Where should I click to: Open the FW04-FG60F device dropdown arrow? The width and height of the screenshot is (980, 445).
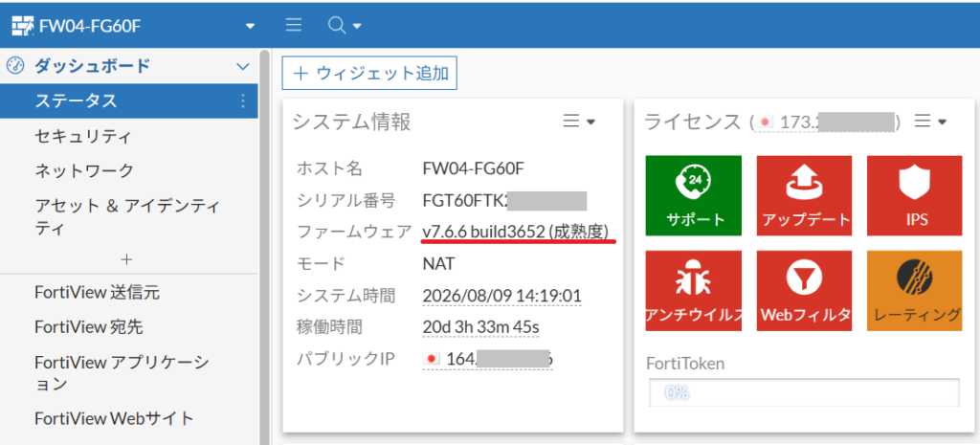pyautogui.click(x=251, y=26)
